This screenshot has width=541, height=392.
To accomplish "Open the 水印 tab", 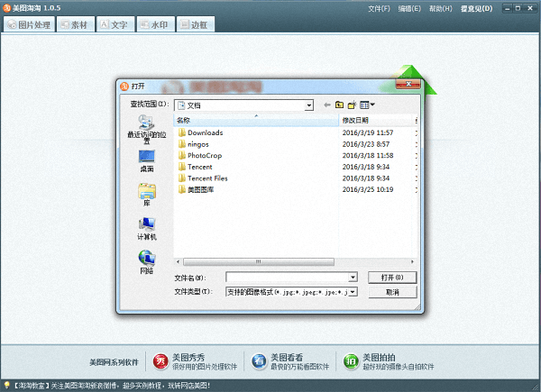I will click(x=155, y=24).
